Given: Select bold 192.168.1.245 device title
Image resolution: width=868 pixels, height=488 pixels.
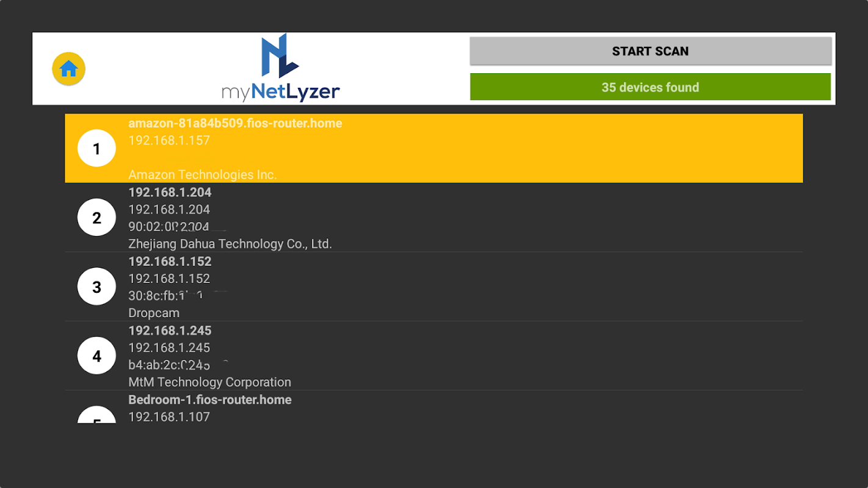Looking at the screenshot, I should [x=170, y=331].
